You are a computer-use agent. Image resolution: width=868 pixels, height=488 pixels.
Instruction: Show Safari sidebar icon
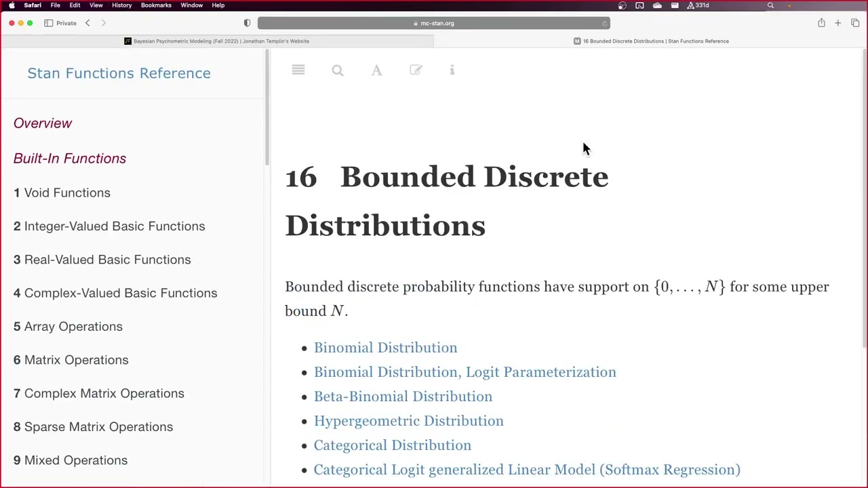(x=49, y=23)
